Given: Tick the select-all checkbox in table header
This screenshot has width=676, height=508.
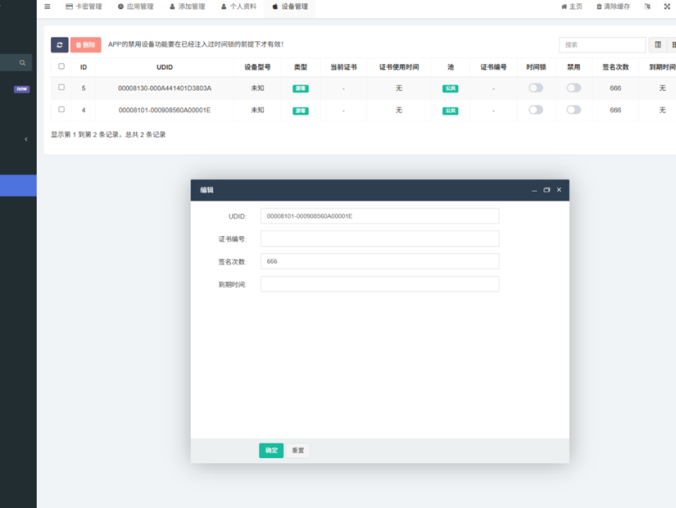Looking at the screenshot, I should point(61,67).
